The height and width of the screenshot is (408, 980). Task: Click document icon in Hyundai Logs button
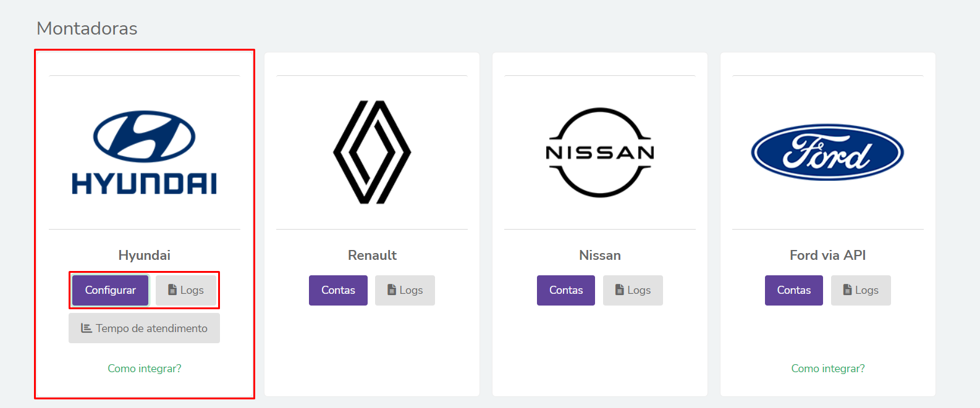pos(172,290)
